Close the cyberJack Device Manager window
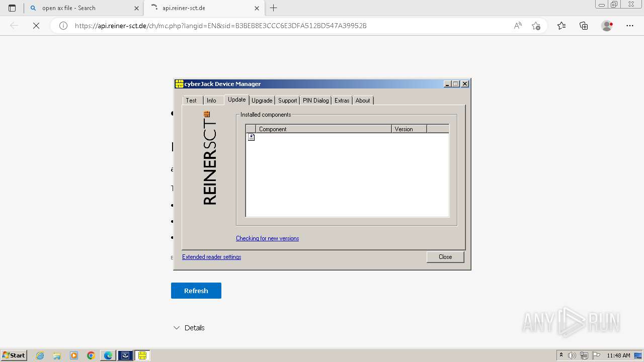 point(465,84)
